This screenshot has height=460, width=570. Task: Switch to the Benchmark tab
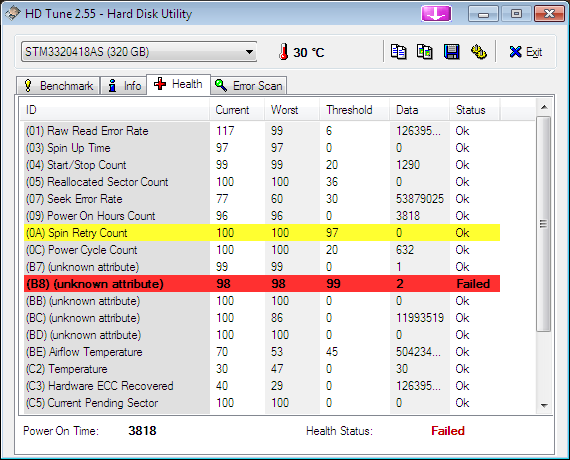tap(58, 86)
